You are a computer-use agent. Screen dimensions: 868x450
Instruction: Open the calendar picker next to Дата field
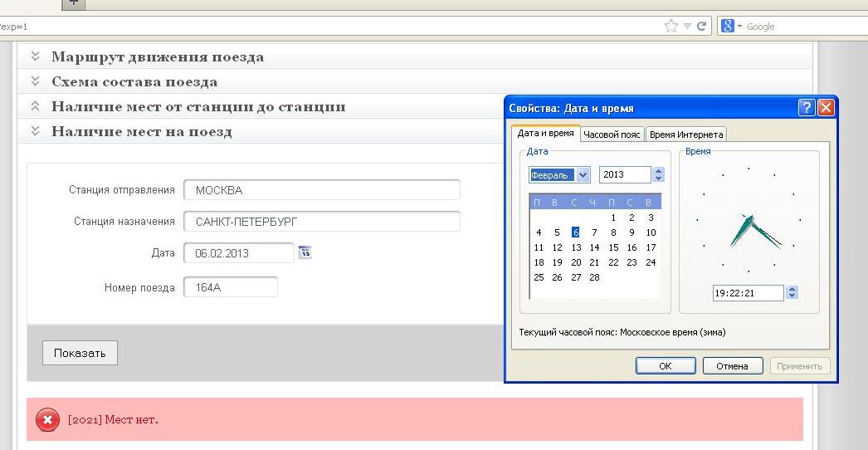pyautogui.click(x=305, y=252)
